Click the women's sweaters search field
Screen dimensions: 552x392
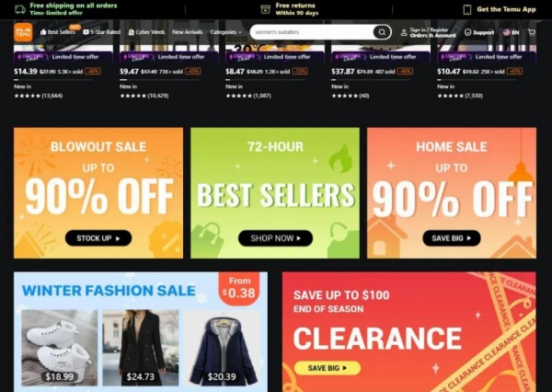(x=312, y=32)
